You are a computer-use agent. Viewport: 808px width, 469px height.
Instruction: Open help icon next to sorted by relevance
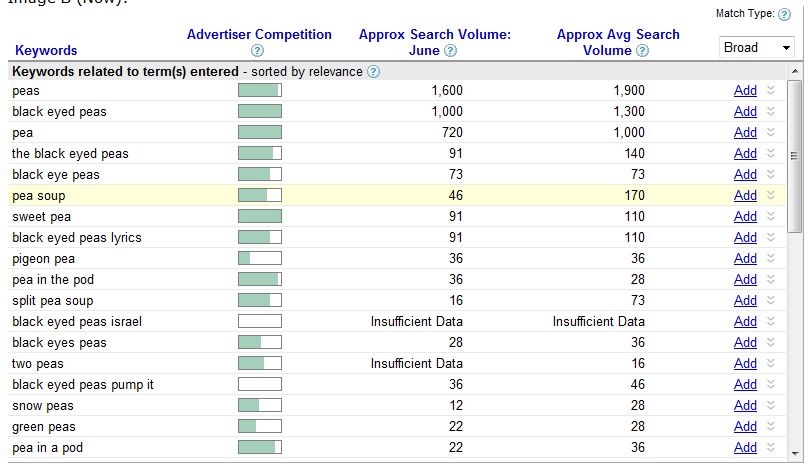coord(374,72)
